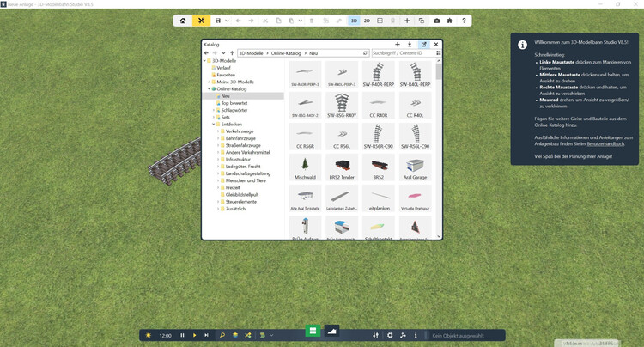Viewport: 644px width, 347px height.
Task: Select the yellow edit tools icon
Action: [x=201, y=20]
